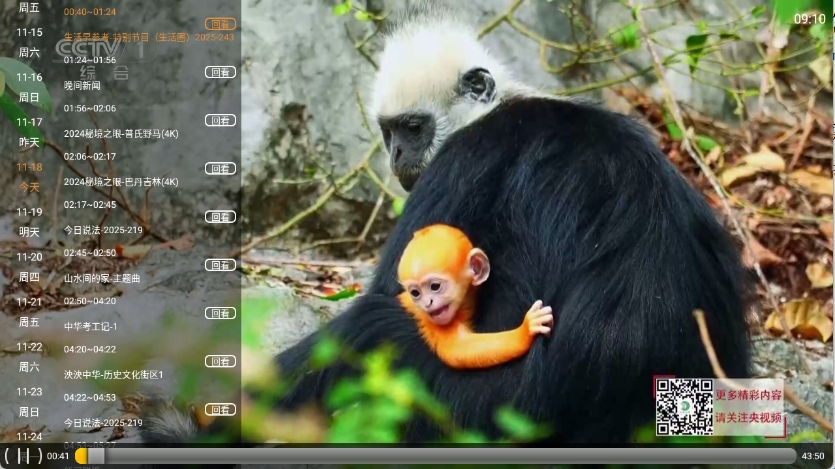
Task: Click 回看 for 2024秘境之眼-普氏野马(4K)
Action: 220,120
